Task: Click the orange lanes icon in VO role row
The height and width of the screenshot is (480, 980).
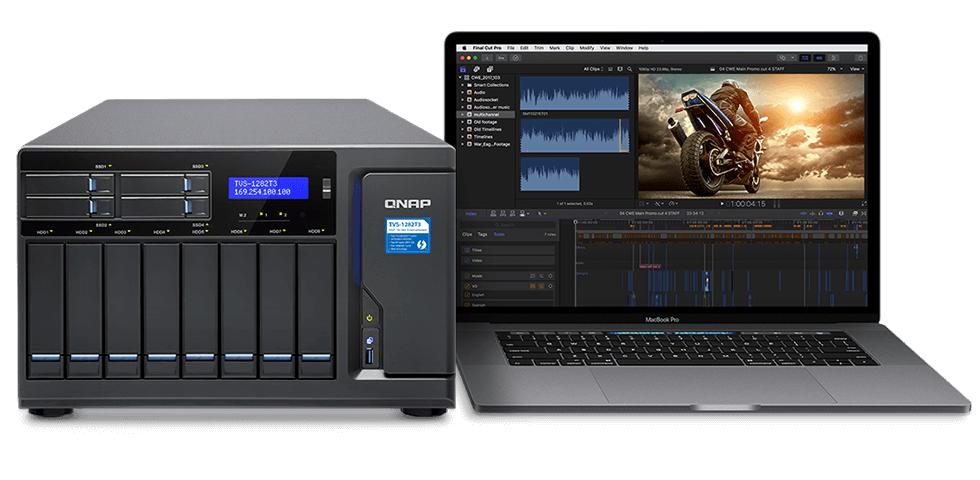Action: pos(541,286)
